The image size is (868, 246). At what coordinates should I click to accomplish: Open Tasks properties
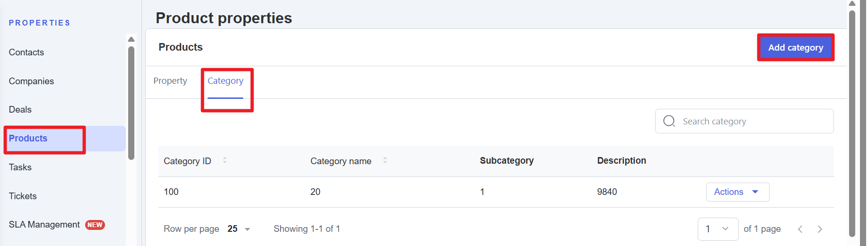coord(20,167)
